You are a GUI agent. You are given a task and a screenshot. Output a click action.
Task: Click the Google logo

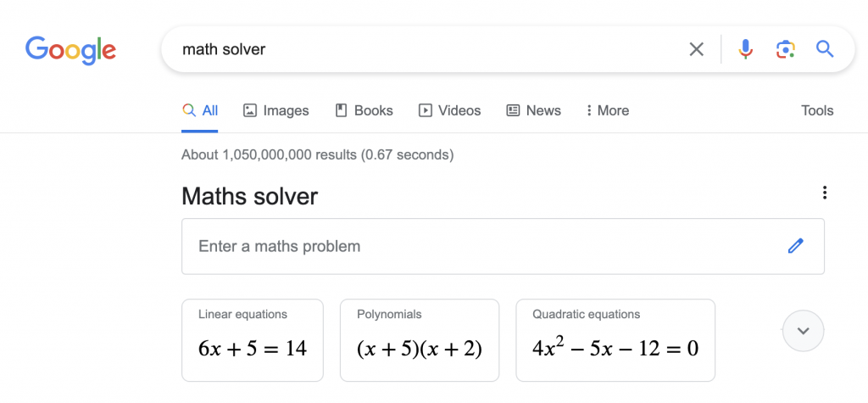(x=70, y=49)
